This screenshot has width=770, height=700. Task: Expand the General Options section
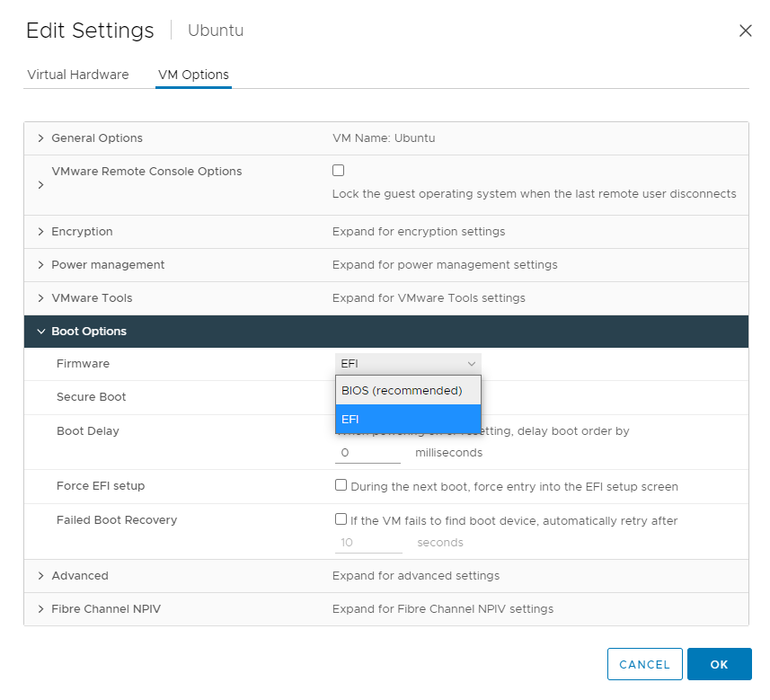(x=40, y=138)
